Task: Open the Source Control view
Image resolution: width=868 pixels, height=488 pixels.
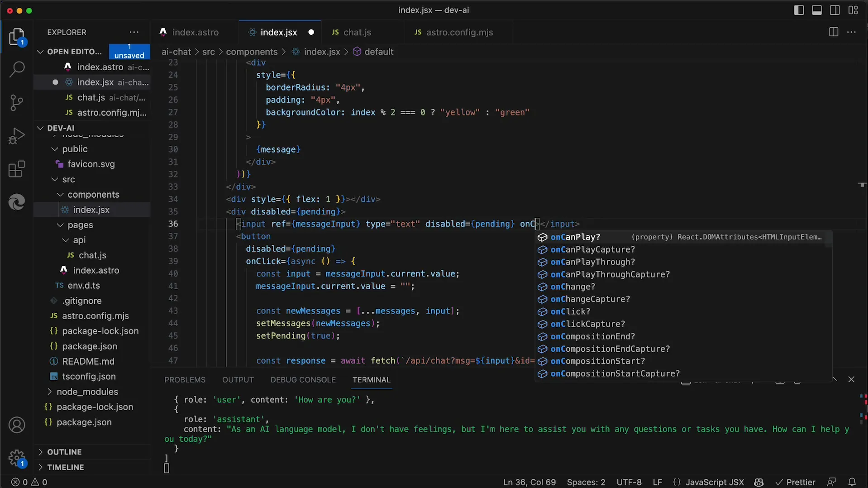Action: (17, 103)
